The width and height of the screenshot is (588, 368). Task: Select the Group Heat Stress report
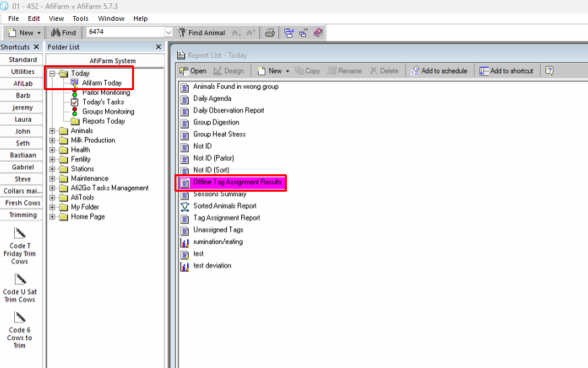click(x=220, y=134)
